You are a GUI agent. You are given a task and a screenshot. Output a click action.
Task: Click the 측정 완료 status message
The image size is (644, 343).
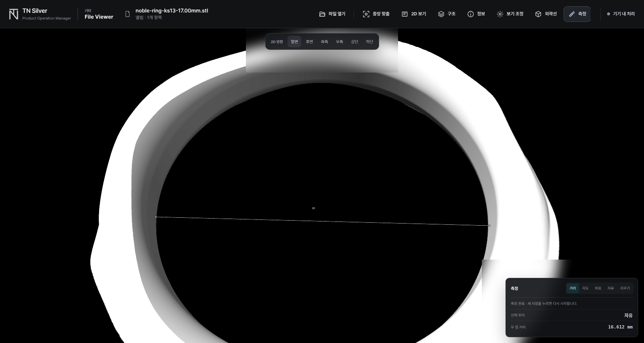coord(544,304)
